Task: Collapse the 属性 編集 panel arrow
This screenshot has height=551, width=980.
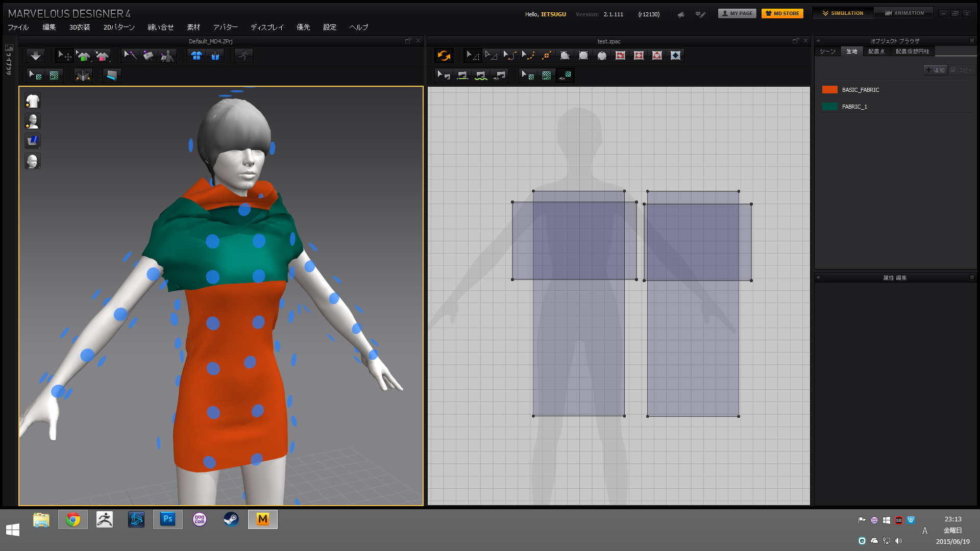Action: [x=818, y=278]
